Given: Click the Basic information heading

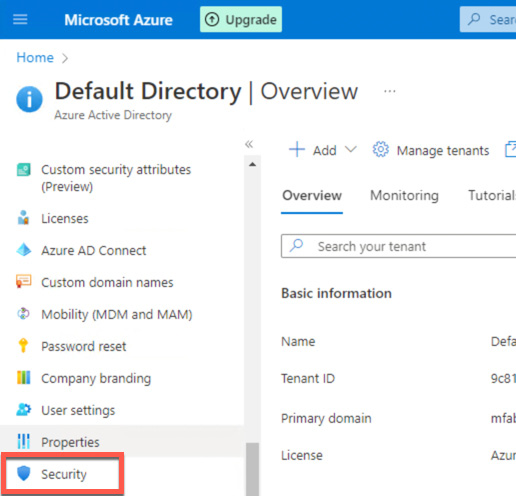Looking at the screenshot, I should coord(336,293).
